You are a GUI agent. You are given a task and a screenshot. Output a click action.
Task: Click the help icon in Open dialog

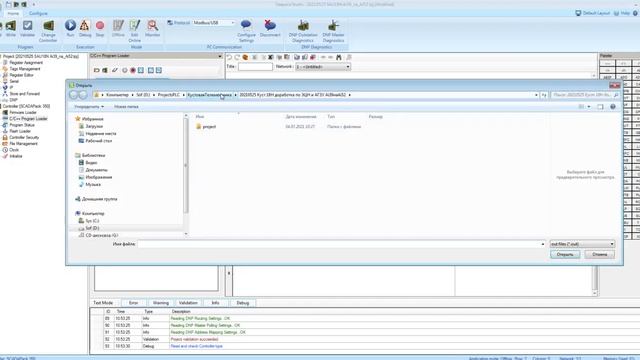click(x=613, y=107)
